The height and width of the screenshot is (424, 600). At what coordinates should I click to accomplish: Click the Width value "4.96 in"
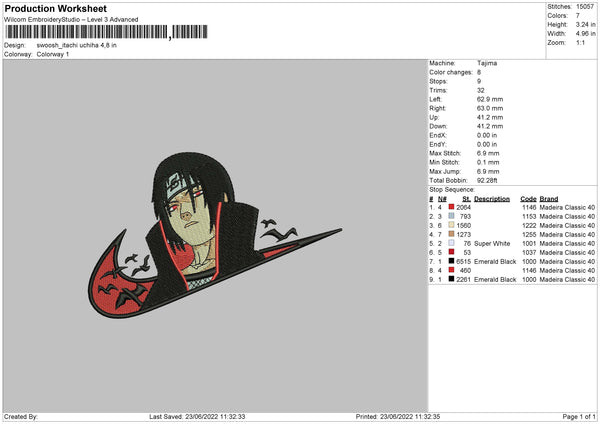tap(585, 34)
